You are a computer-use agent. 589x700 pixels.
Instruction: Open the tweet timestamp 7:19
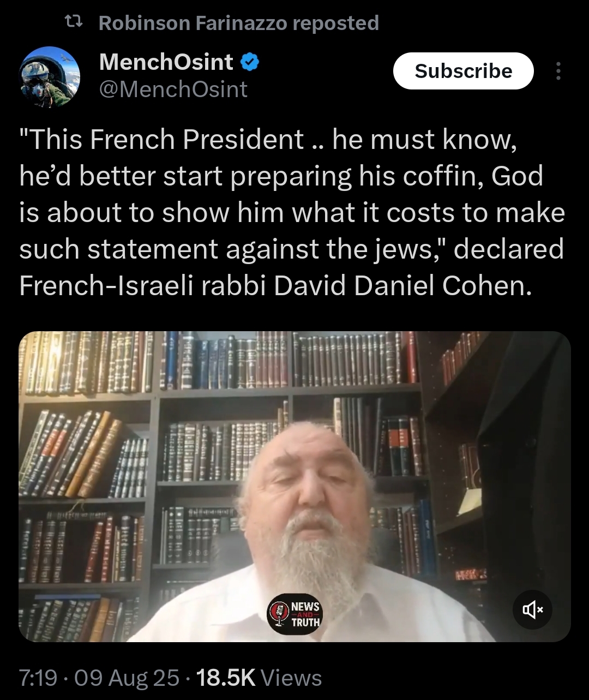point(38,678)
